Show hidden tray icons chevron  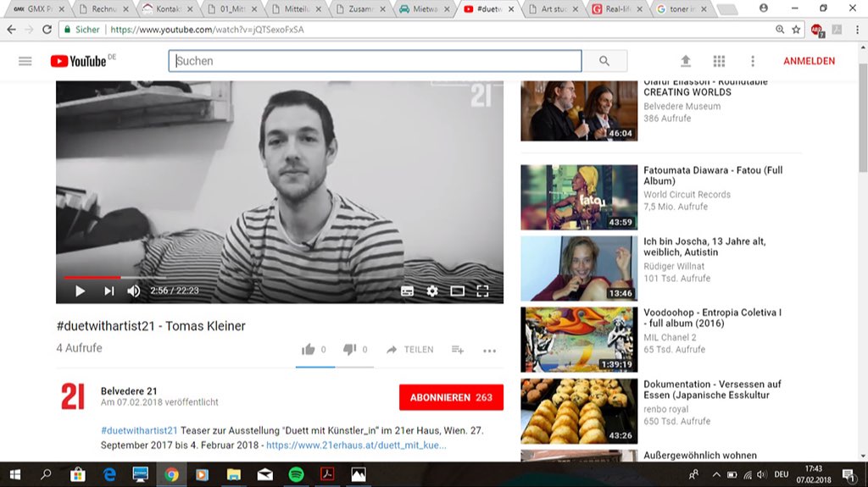coord(716,474)
